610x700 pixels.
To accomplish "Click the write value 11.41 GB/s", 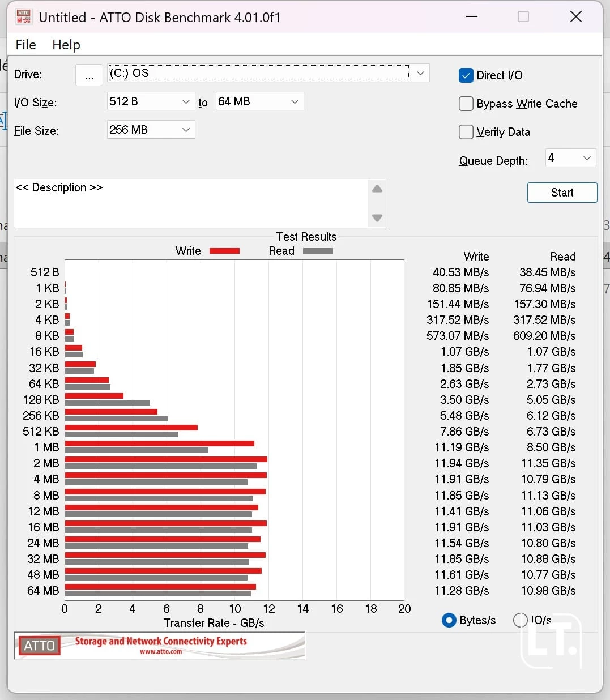I will (462, 511).
